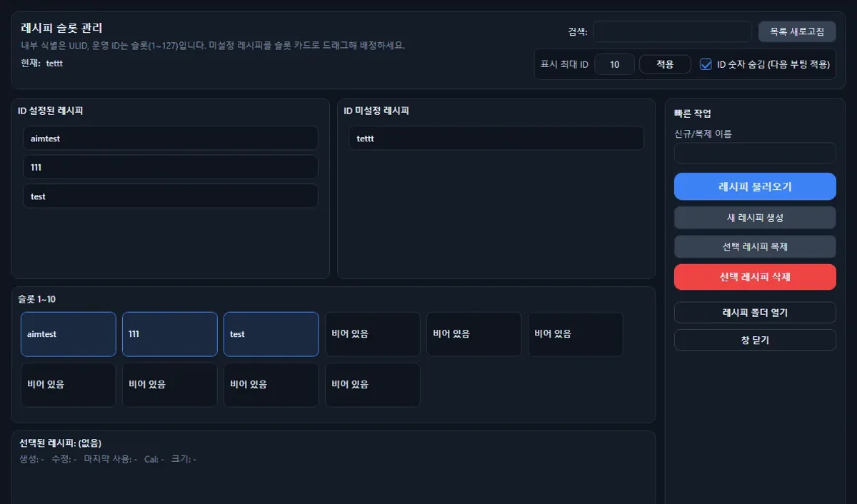This screenshot has height=504, width=857.
Task: Select aimtest in ID 설정된 레시피 list
Action: [170, 138]
